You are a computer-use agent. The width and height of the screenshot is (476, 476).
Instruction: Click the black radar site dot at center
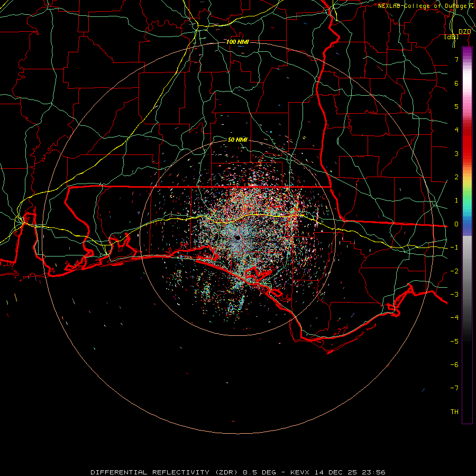(x=237, y=237)
